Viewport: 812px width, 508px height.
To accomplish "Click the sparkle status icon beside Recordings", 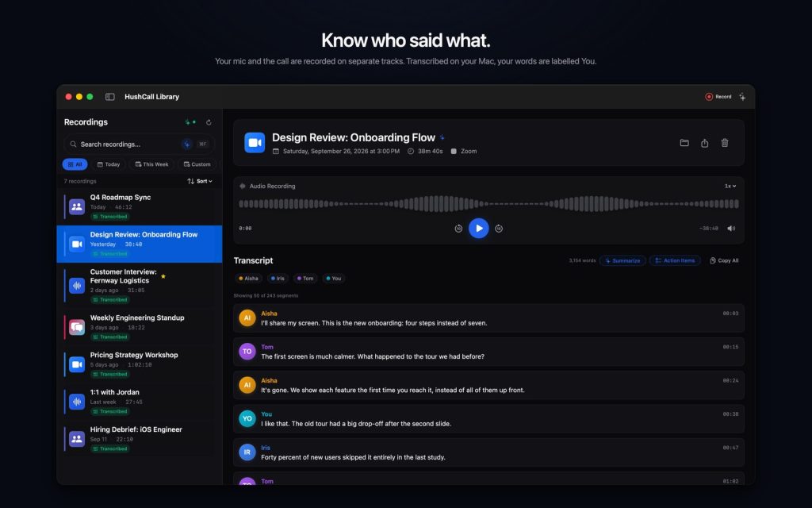I will click(x=190, y=122).
